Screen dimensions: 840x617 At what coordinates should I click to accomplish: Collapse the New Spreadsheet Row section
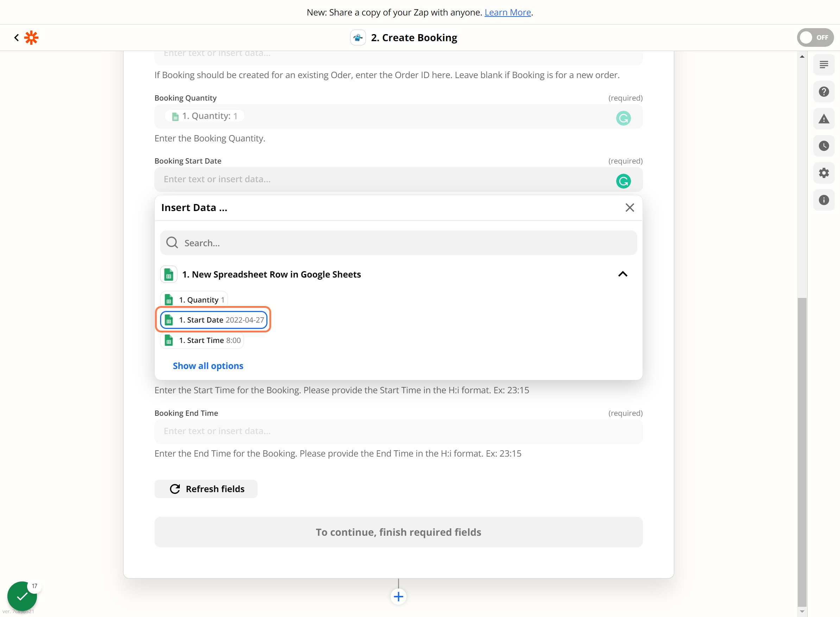click(x=623, y=274)
